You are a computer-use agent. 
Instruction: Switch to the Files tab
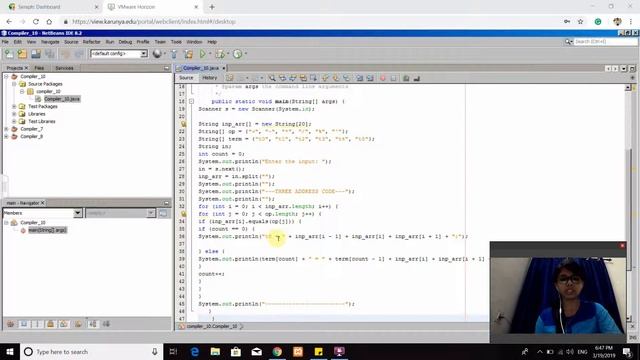pyautogui.click(x=39, y=68)
